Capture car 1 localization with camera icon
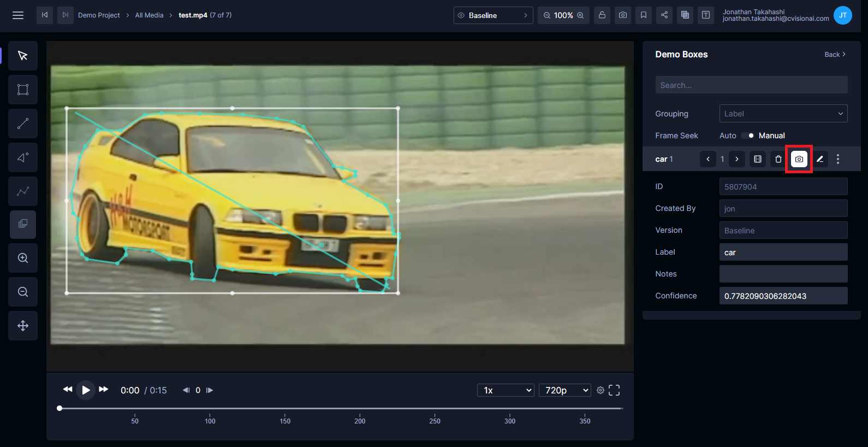The width and height of the screenshot is (868, 447). tap(799, 159)
